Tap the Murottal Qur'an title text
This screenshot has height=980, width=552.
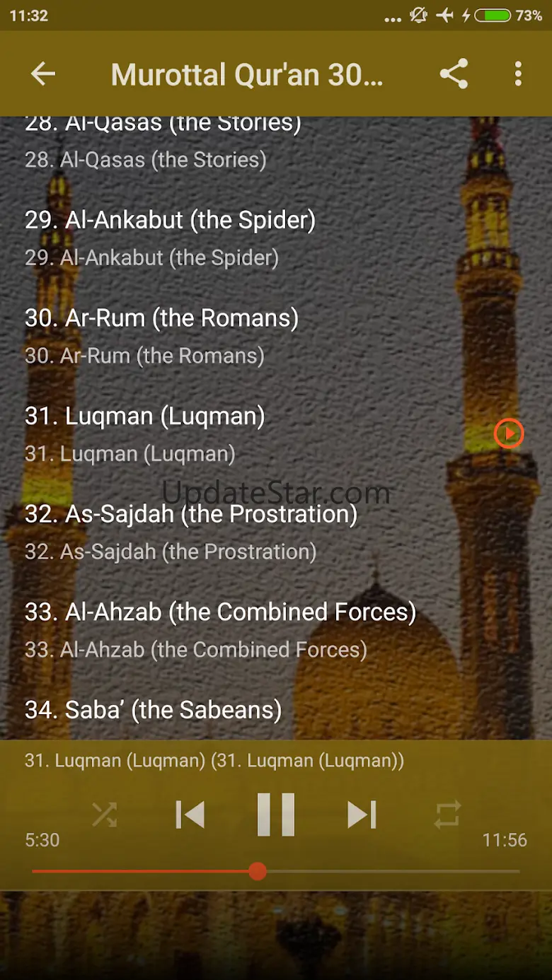(x=246, y=74)
